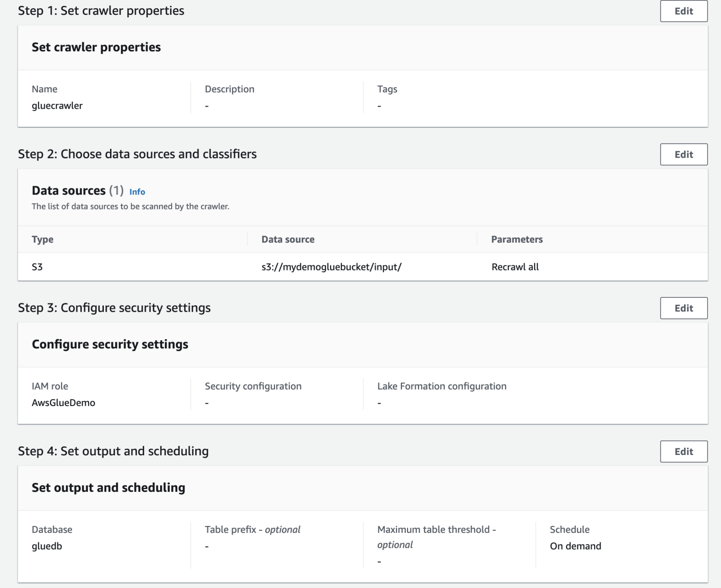Screen dimensions: 721x588
Task: Click the Step 4: Set output and scheduling heading
Action: click(x=113, y=451)
